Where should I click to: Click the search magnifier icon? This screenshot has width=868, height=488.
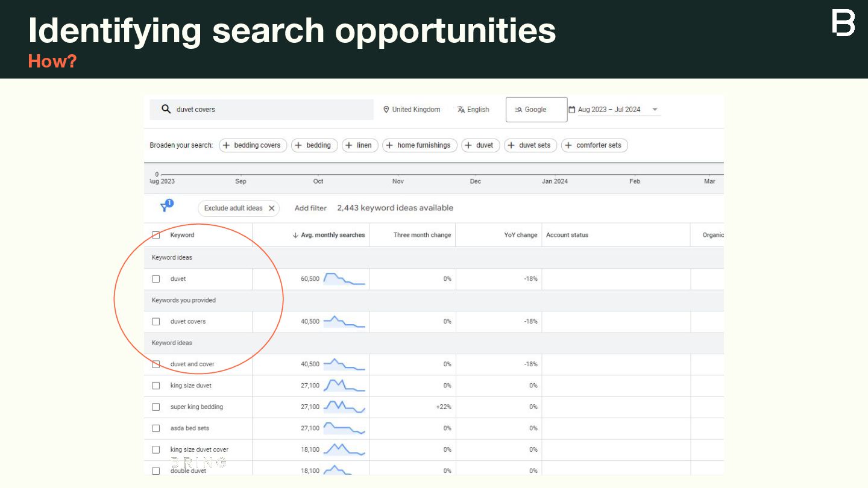pos(166,109)
